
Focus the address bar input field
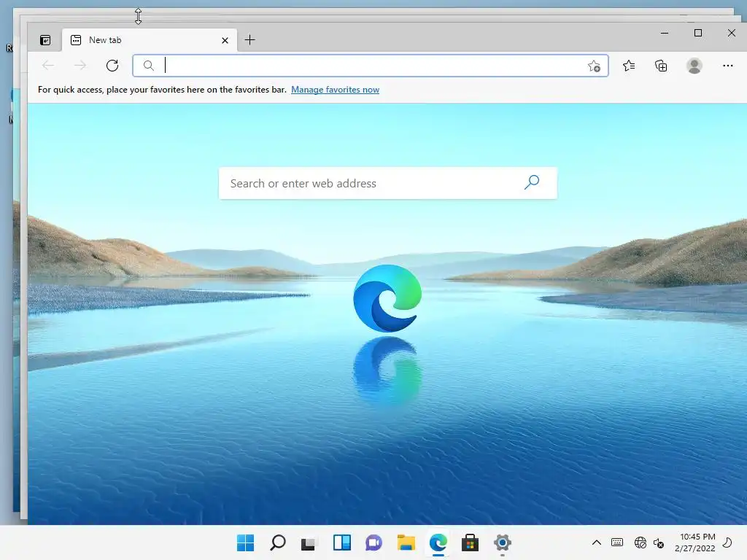pyautogui.click(x=371, y=66)
